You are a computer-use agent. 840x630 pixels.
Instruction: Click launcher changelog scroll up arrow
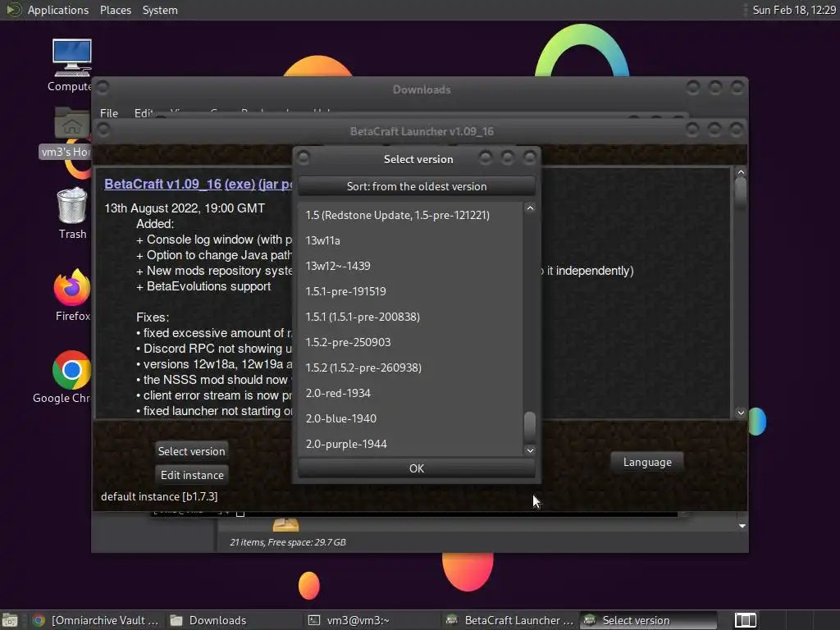coord(741,172)
